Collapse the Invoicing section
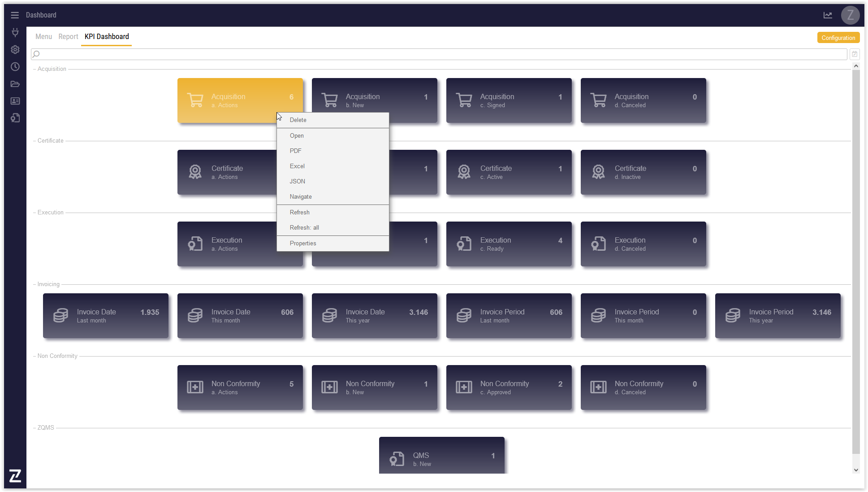The height and width of the screenshot is (492, 868). pyautogui.click(x=35, y=284)
